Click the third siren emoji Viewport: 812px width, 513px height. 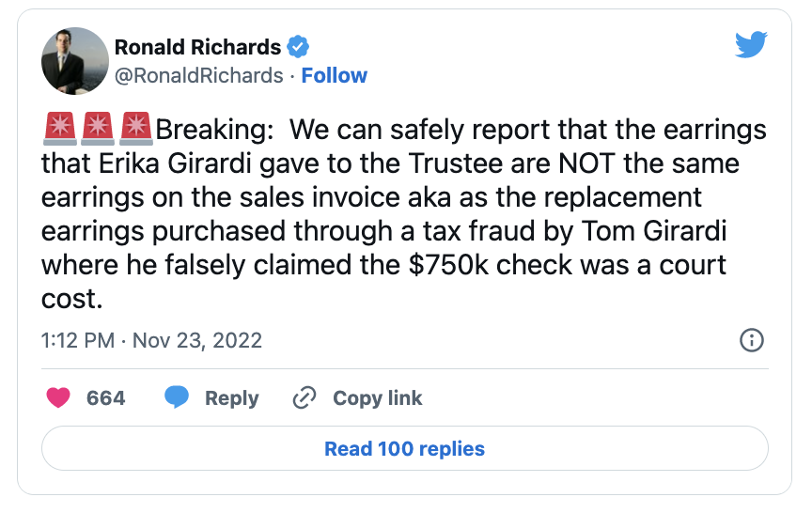[x=136, y=128]
